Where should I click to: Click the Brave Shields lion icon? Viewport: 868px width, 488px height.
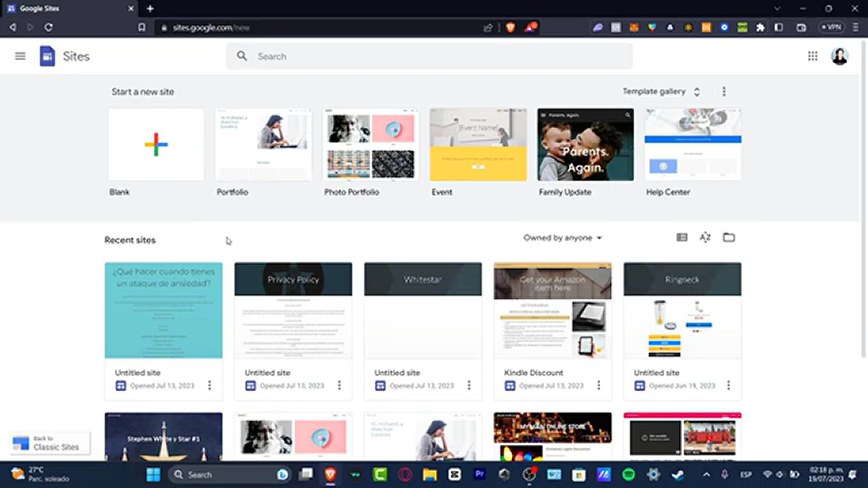point(510,28)
